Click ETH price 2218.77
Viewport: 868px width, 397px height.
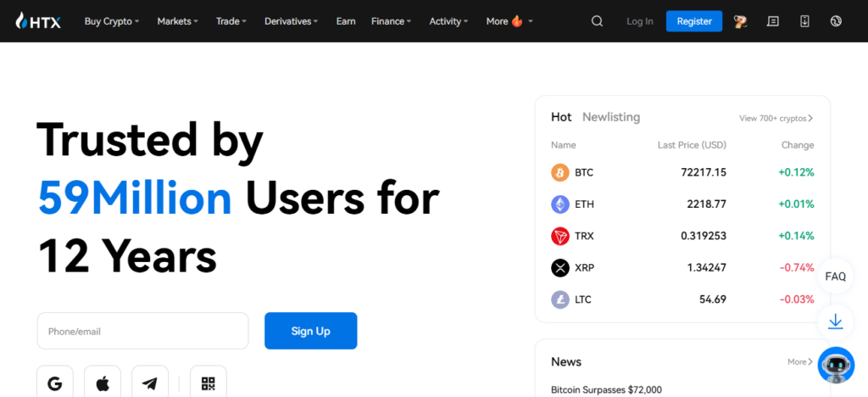click(x=706, y=204)
